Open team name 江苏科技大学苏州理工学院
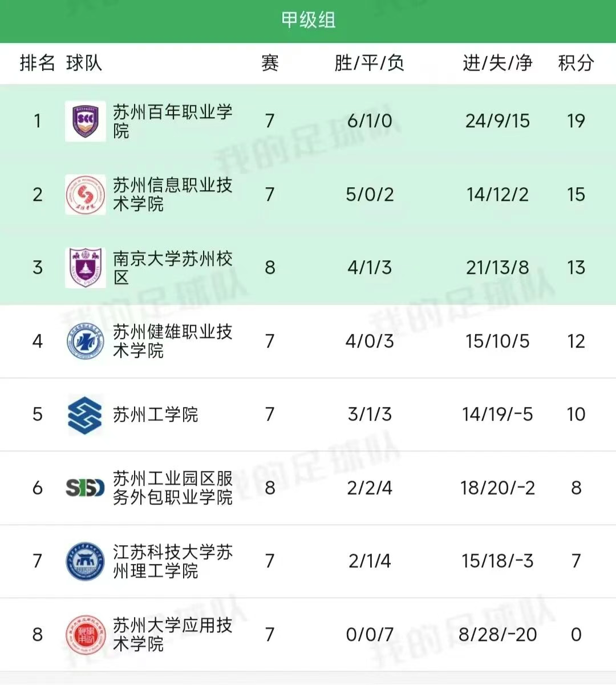The image size is (616, 685). tap(172, 561)
